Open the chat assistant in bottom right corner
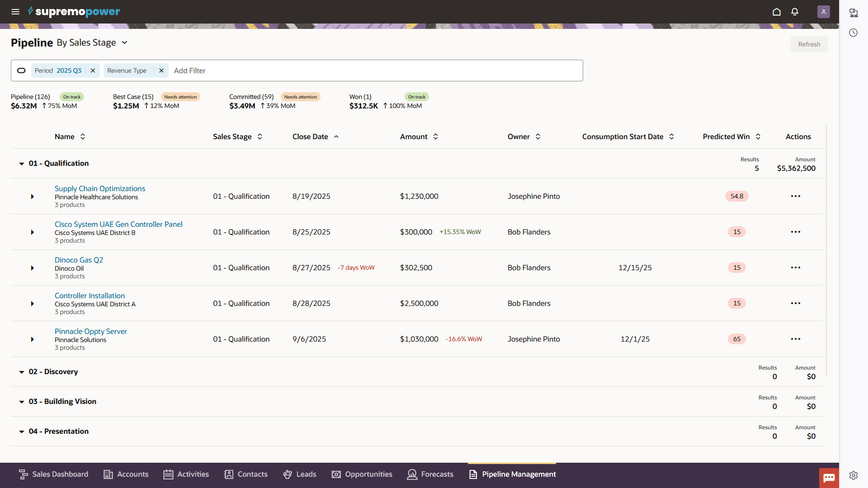Image resolution: width=868 pixels, height=488 pixels. click(829, 477)
